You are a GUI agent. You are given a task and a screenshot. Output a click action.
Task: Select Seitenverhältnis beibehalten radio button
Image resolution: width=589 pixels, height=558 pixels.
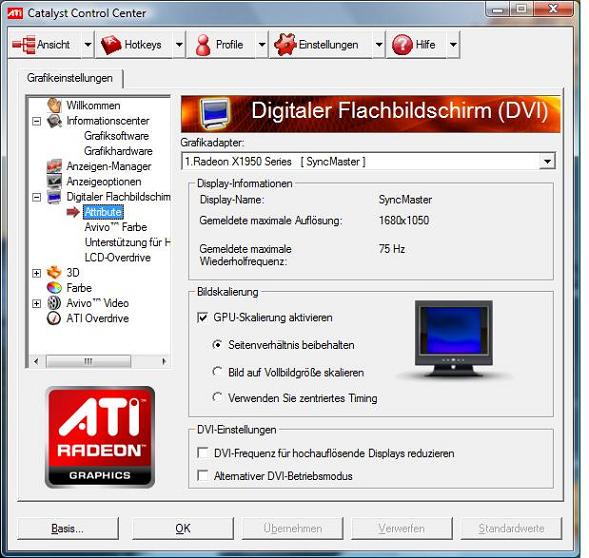[217, 345]
